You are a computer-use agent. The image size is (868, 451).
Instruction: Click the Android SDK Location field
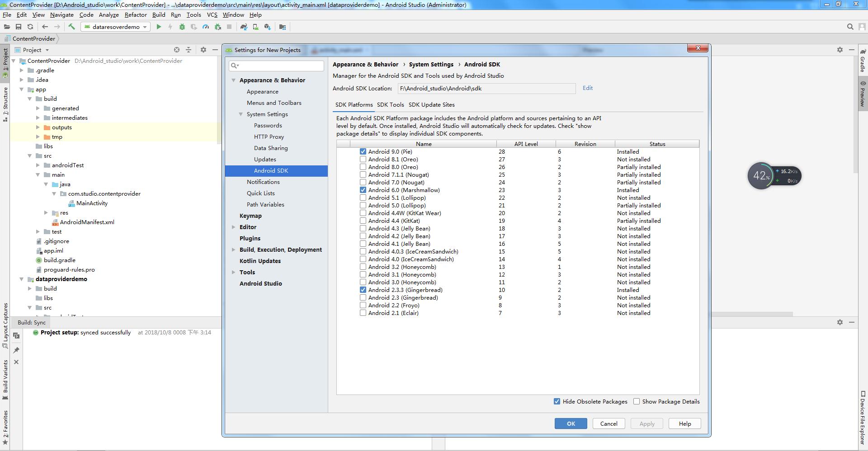[x=486, y=89]
